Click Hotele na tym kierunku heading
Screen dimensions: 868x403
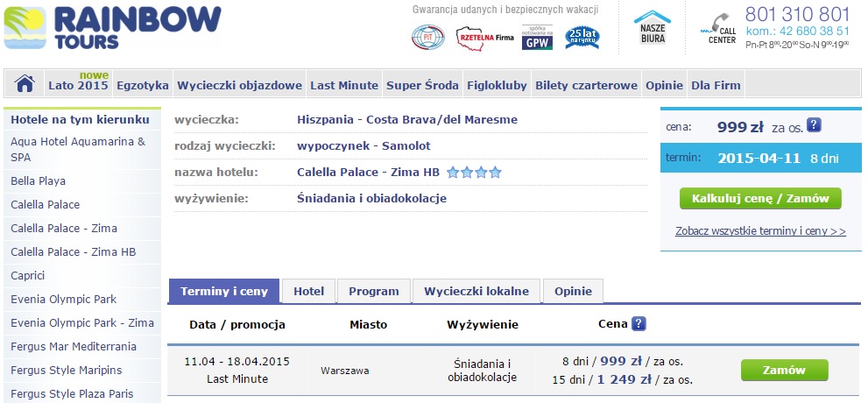[81, 119]
